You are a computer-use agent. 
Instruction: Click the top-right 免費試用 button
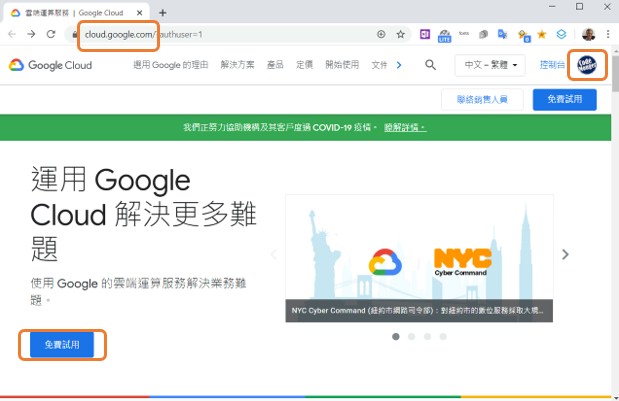coord(565,99)
